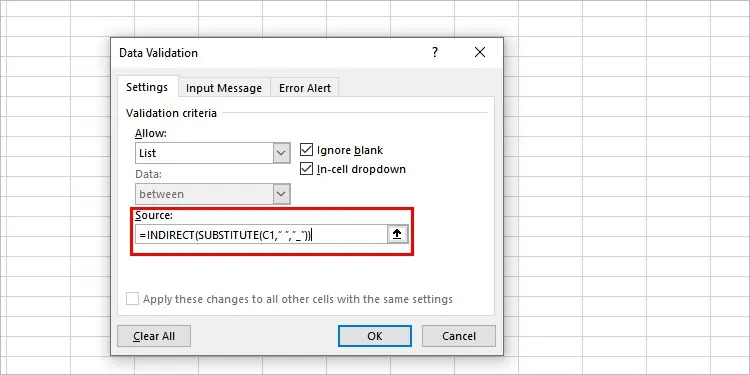Toggle the Ignore blank checkbox
This screenshot has height=375, width=750.
306,150
